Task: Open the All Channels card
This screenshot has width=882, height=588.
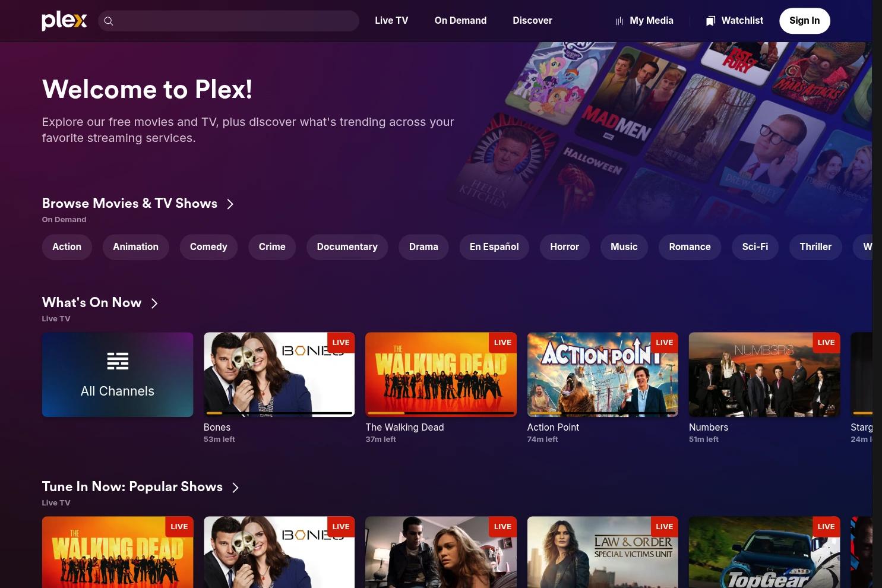Action: 118,375
